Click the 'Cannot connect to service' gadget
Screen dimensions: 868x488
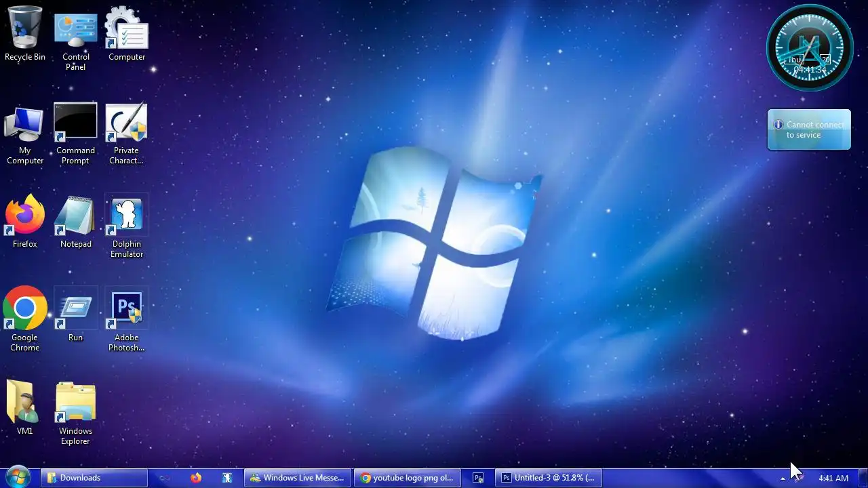tap(809, 129)
